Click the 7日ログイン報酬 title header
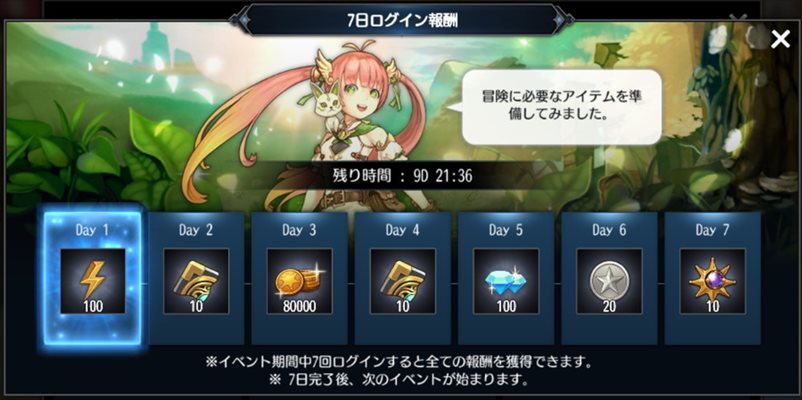802x400 pixels. pyautogui.click(x=402, y=21)
